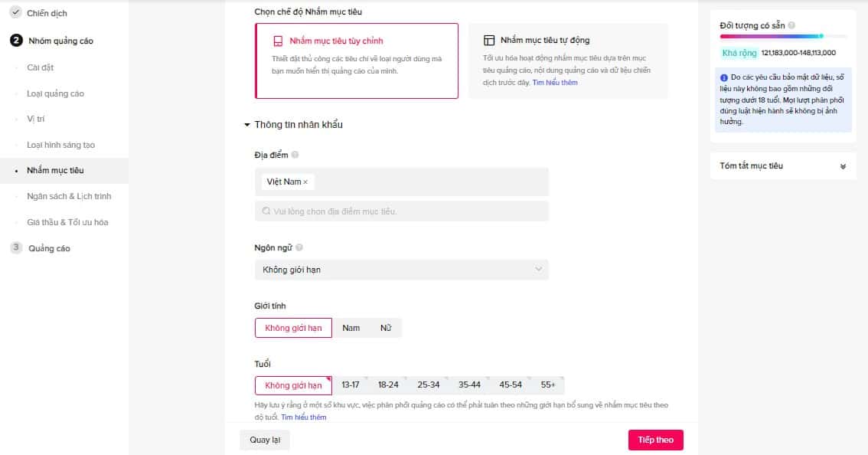This screenshot has height=455, width=868.
Task: Click the automatic targeting table icon
Action: [x=489, y=40]
